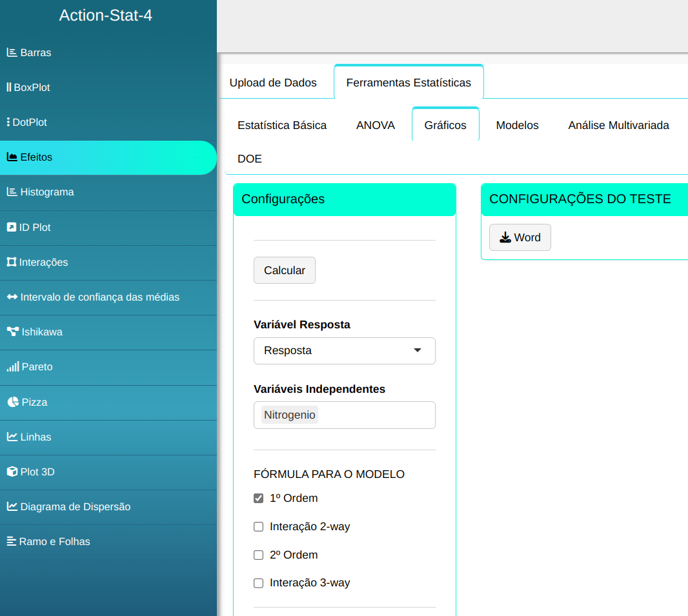Click the Pizza pie chart icon
688x616 pixels.
[12, 402]
